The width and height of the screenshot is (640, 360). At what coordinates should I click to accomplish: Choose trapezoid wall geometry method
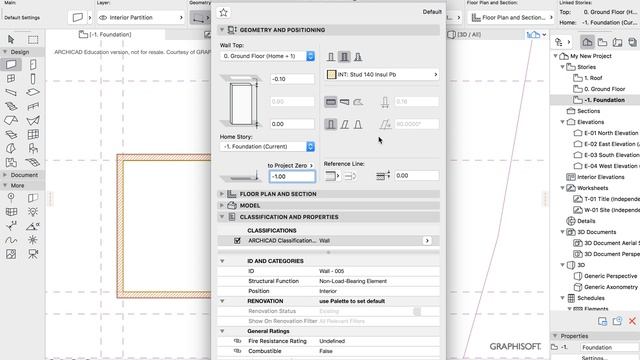tap(344, 102)
